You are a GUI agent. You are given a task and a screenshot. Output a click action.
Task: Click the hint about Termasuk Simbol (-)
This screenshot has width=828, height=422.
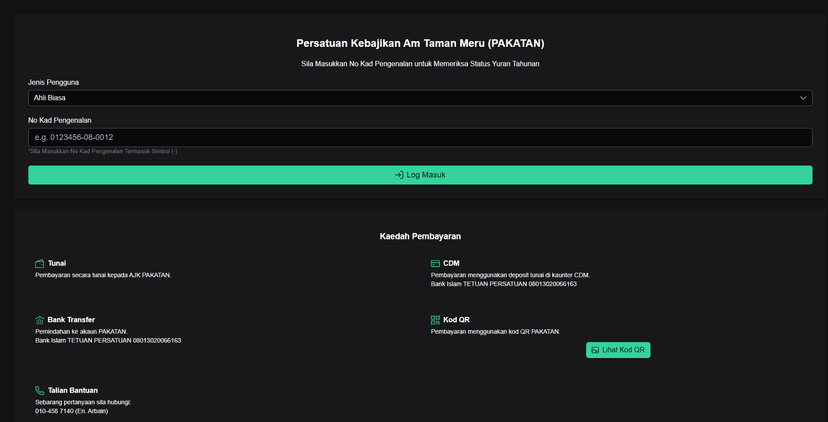tap(103, 151)
